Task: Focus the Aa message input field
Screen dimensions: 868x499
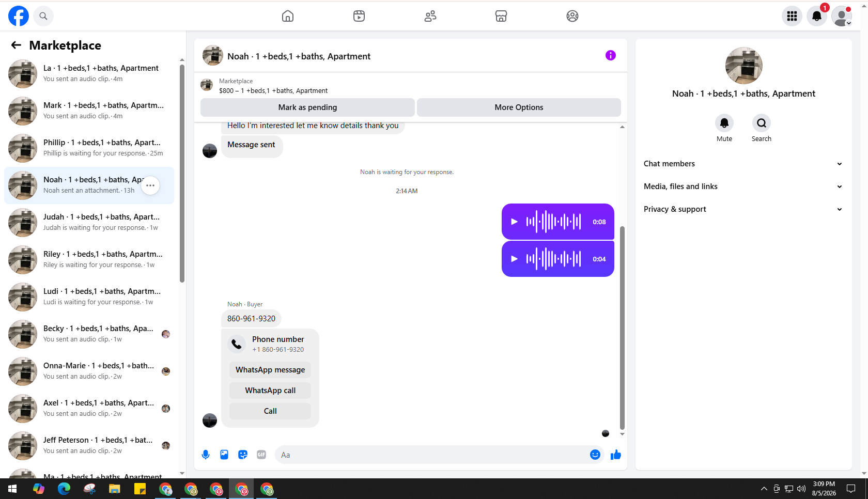Action: coord(432,455)
